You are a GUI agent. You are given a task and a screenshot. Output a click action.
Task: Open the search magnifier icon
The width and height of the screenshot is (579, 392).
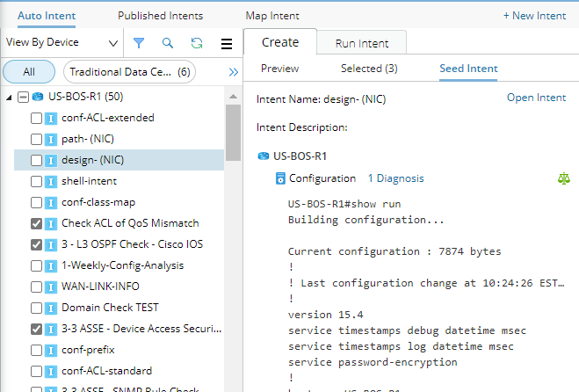click(x=168, y=43)
